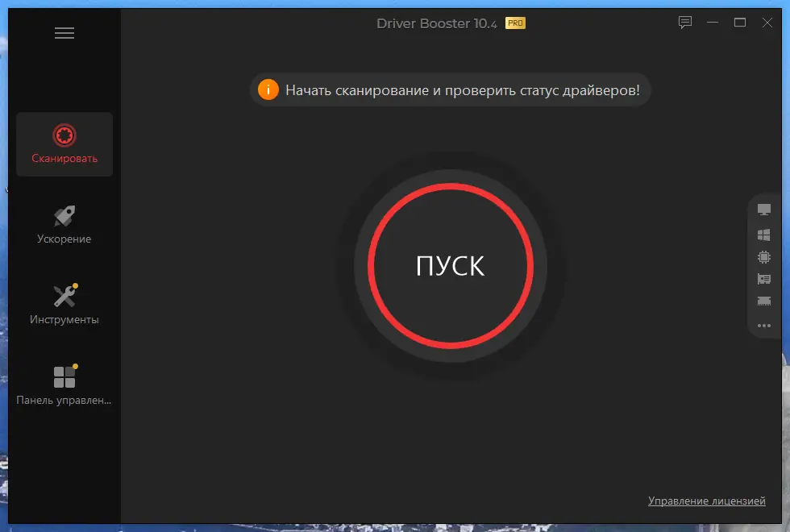
Task: Click the graphics card icon
Action: coord(764,279)
